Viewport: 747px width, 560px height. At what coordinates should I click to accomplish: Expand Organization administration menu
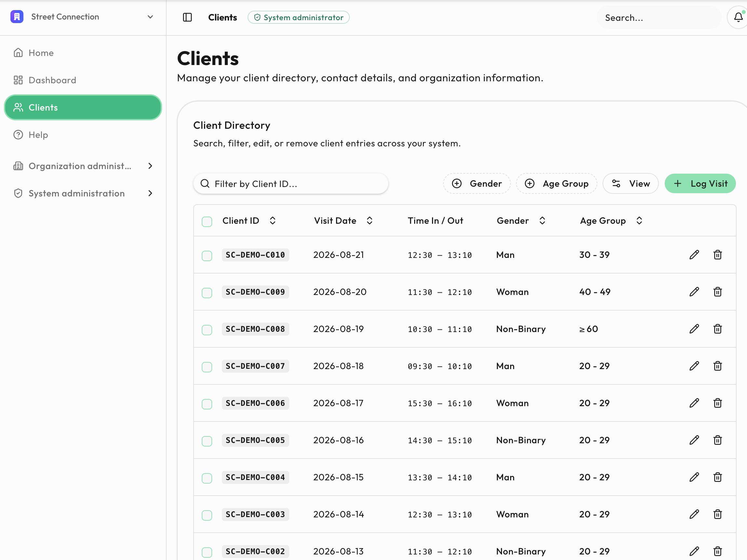[x=83, y=166]
